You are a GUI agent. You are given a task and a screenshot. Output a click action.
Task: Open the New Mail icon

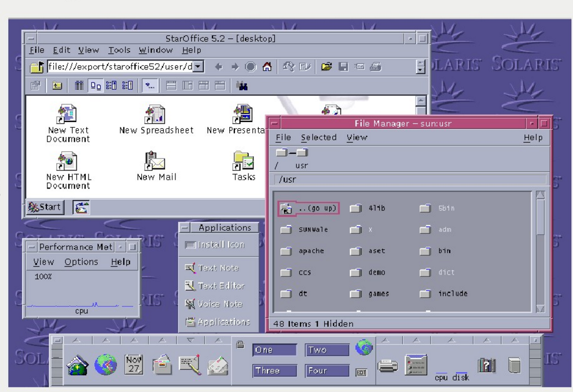point(156,166)
